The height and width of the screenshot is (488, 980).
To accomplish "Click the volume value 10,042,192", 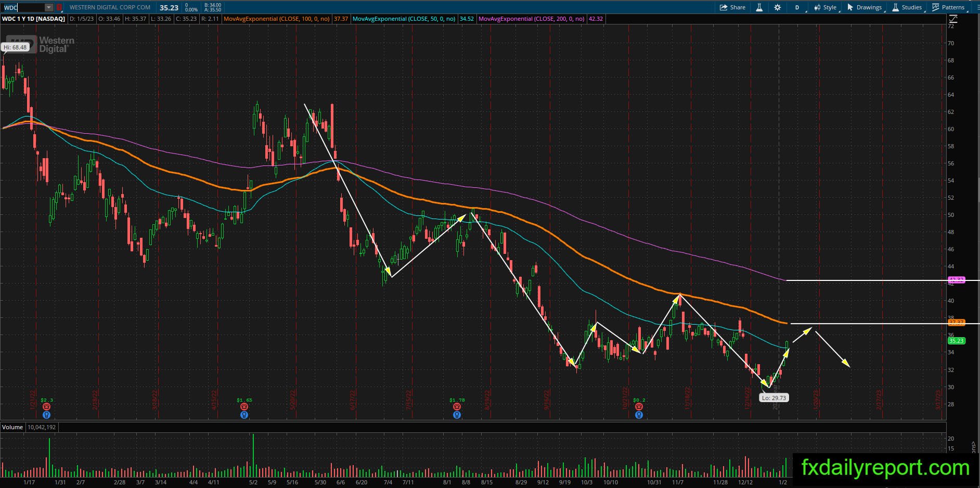I will pos(41,427).
